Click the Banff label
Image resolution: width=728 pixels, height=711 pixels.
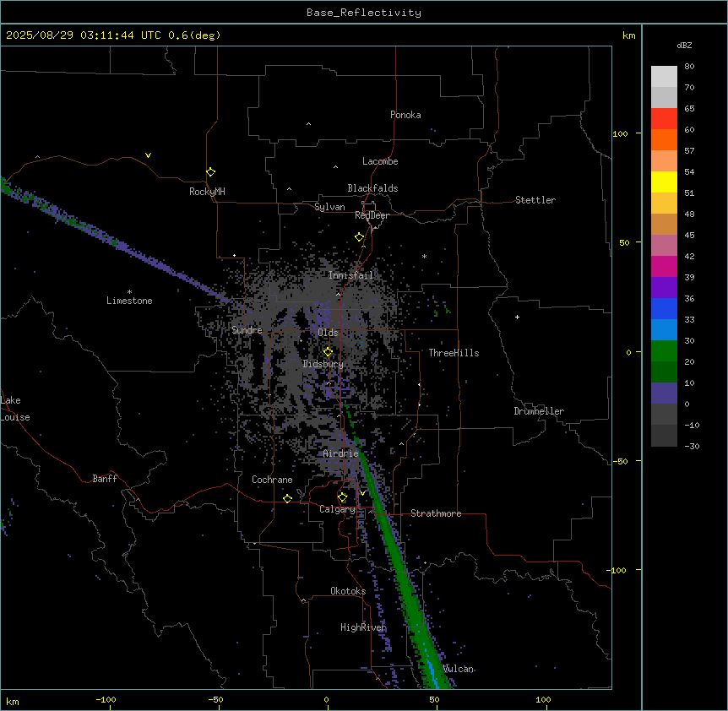[x=105, y=479]
